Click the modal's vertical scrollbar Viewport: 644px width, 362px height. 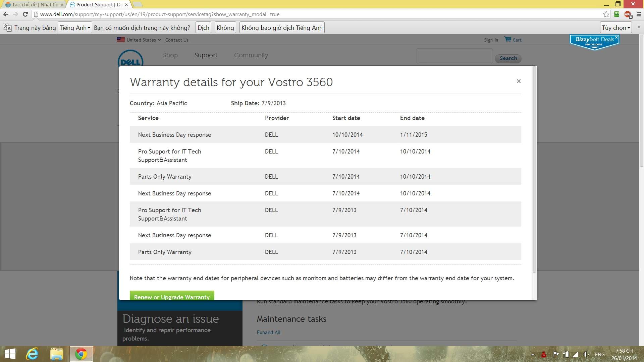534,168
